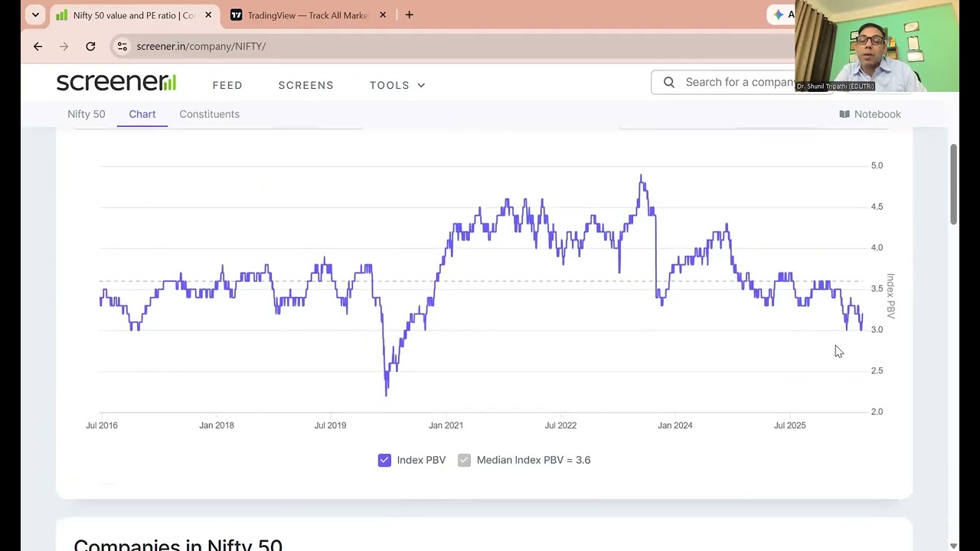The height and width of the screenshot is (551, 980).
Task: Click the Jan 2024 x-axis label
Action: coord(675,425)
